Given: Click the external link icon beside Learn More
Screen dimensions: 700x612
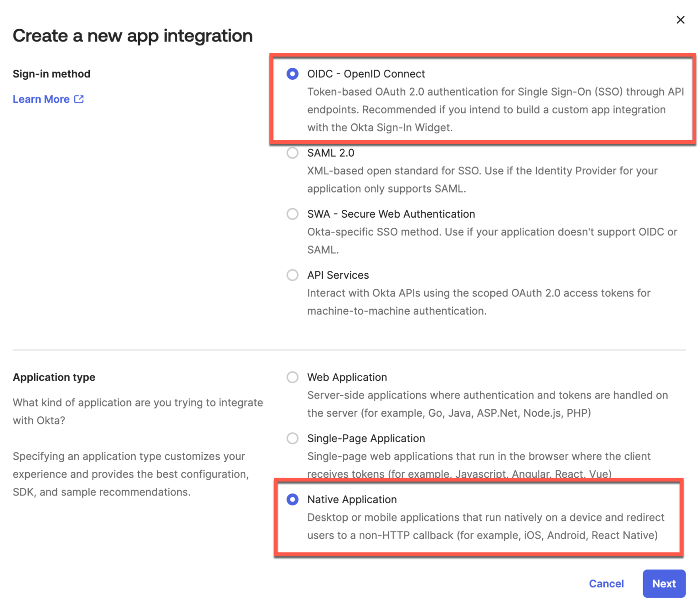Looking at the screenshot, I should point(79,99).
